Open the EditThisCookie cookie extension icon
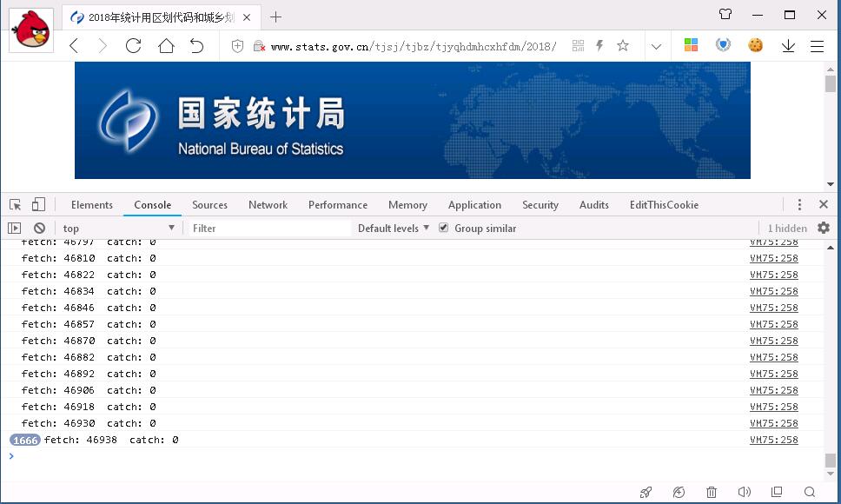Image resolution: width=841 pixels, height=504 pixels. (x=755, y=45)
